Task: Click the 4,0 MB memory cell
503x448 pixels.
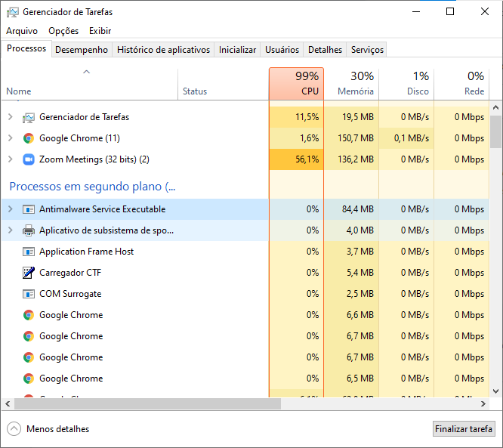Action: tap(351, 230)
